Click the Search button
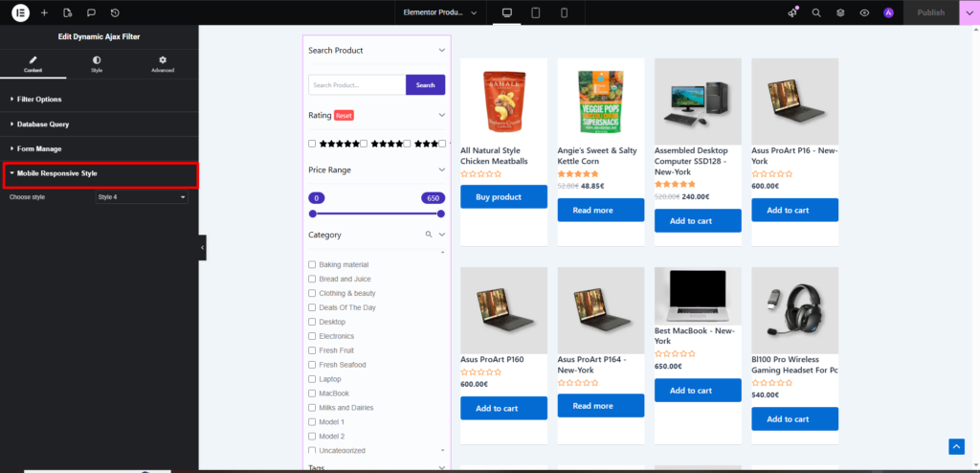Image resolution: width=980 pixels, height=473 pixels. click(425, 85)
